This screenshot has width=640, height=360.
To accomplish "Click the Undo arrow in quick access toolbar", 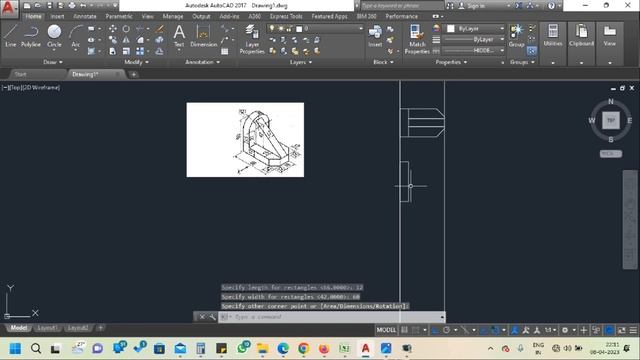I will click(83, 6).
